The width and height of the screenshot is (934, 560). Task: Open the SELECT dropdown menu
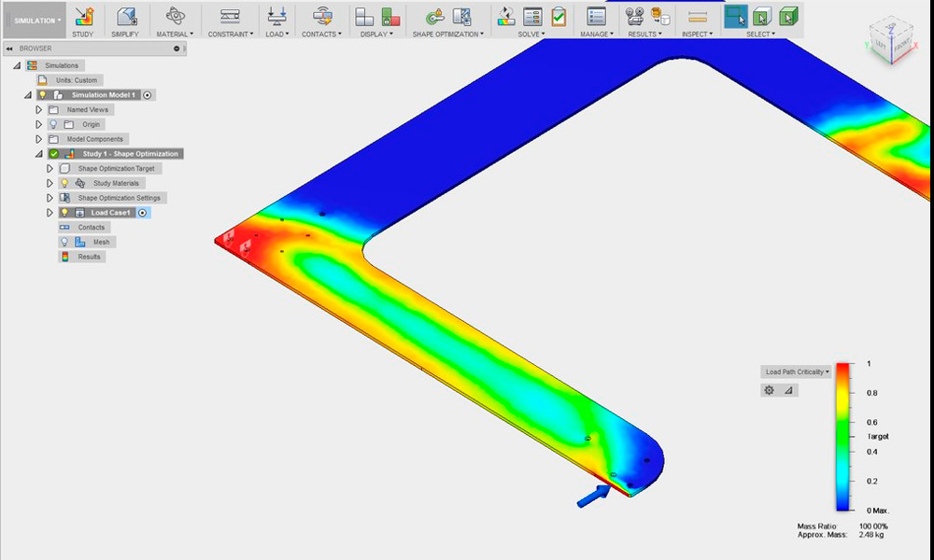pos(761,34)
